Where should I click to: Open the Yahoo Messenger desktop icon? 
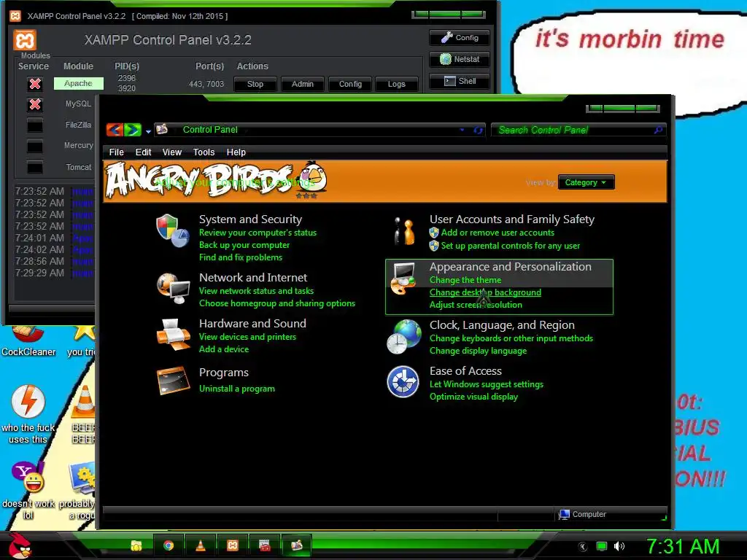pyautogui.click(x=28, y=477)
